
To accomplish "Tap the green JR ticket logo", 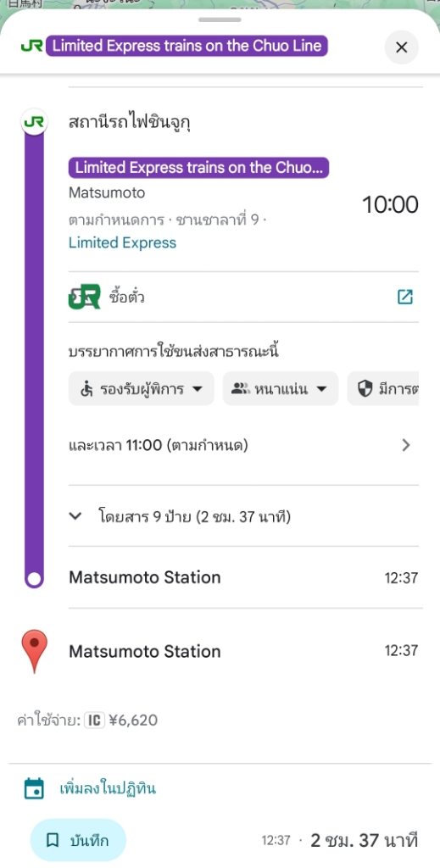I will click(x=85, y=297).
